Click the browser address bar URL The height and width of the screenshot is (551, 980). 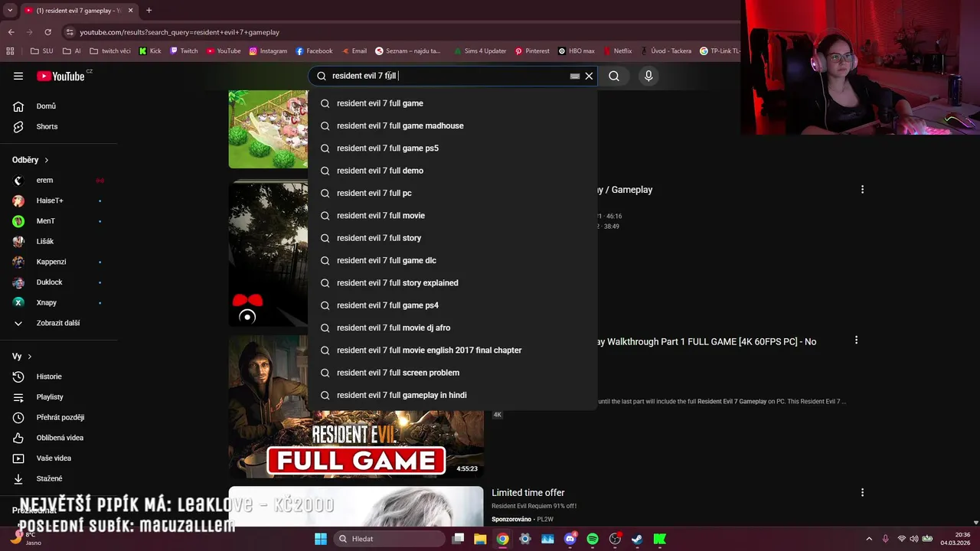pos(179,32)
